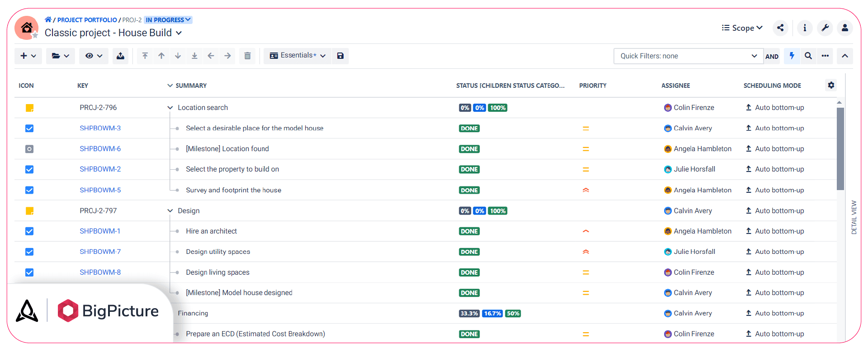Click checkbox icon for SHPBOWM-3

29,129
